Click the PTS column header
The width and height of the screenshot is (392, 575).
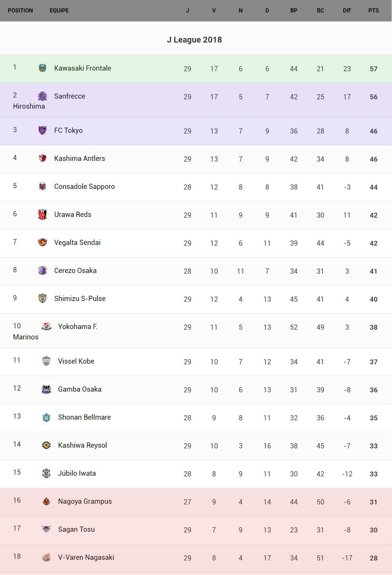pos(373,11)
